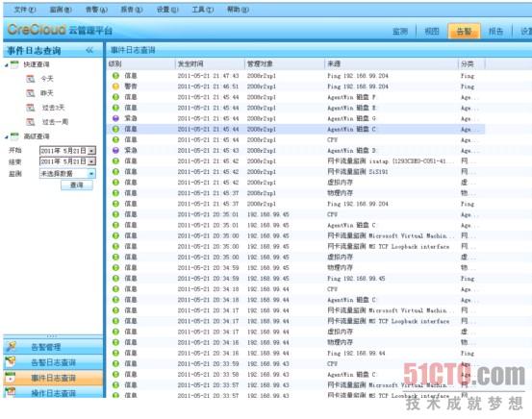Click the 告警管理 wrench icon in the bottom panel
532x419 pixels.
[11, 347]
